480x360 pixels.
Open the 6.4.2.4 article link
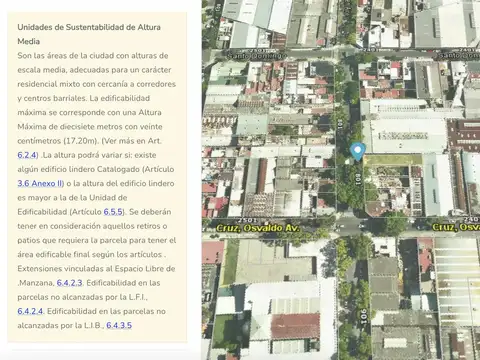[30, 311]
